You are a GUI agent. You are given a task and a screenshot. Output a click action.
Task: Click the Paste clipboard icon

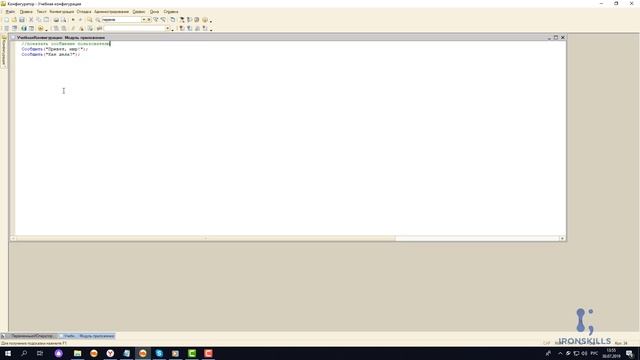46,20
